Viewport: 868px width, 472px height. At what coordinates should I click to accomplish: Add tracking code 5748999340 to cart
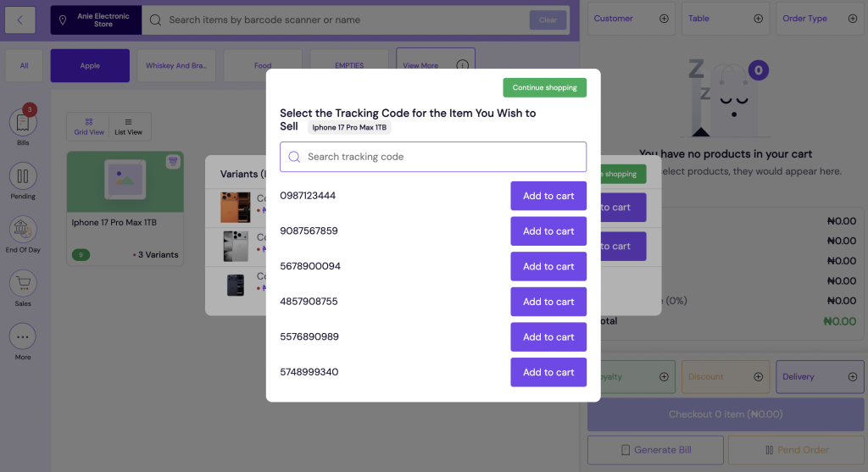pos(548,372)
